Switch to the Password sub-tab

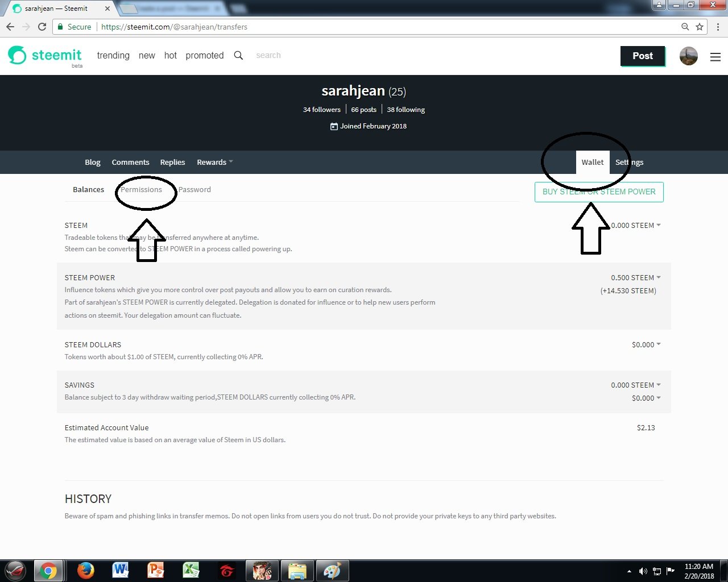click(195, 189)
